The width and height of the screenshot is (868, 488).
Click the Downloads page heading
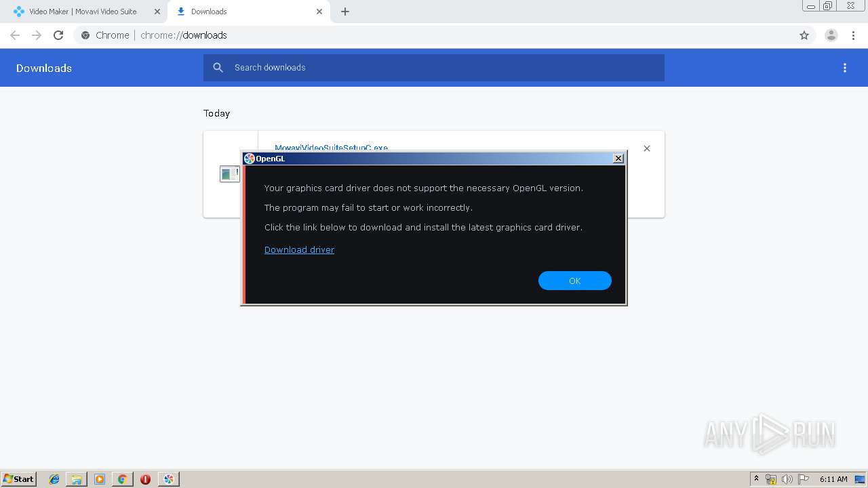point(44,68)
